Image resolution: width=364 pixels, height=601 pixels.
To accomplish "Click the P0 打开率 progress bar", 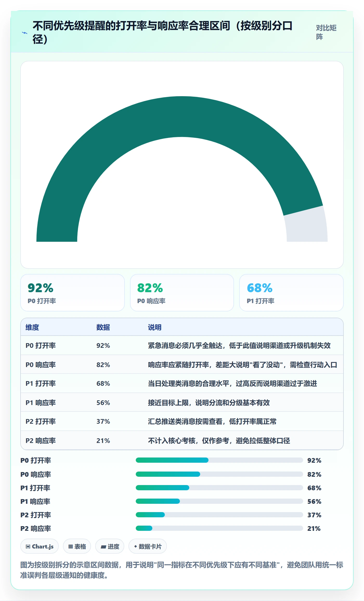I will 219,460.
